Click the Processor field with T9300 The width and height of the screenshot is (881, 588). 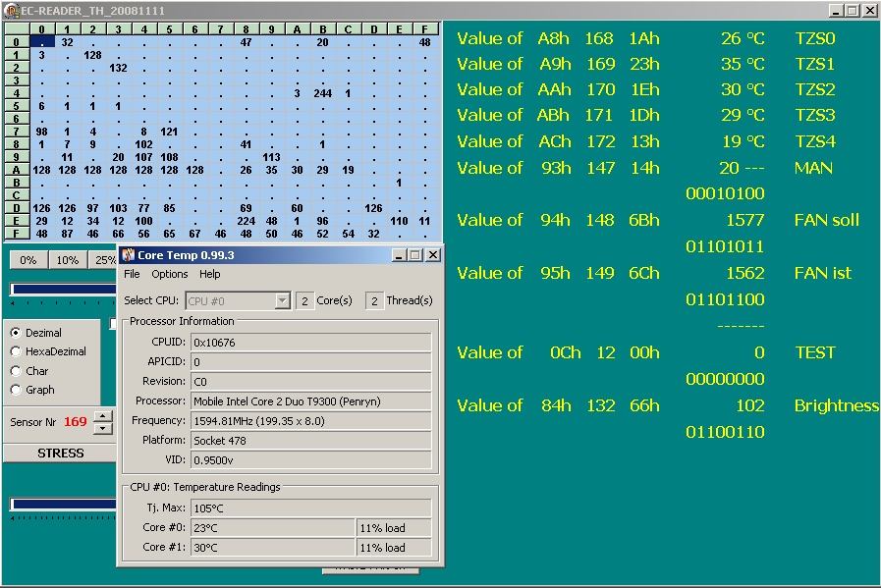click(311, 401)
